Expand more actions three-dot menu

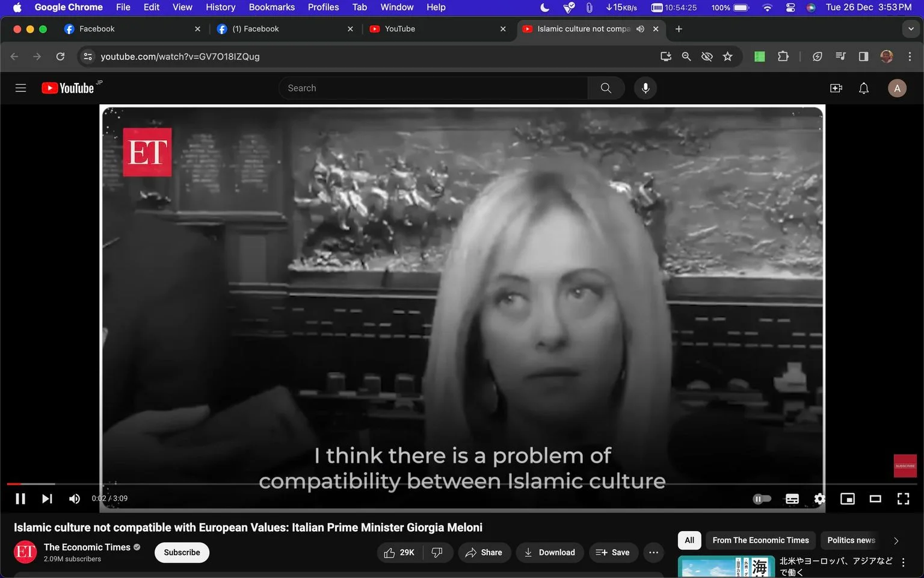point(653,552)
